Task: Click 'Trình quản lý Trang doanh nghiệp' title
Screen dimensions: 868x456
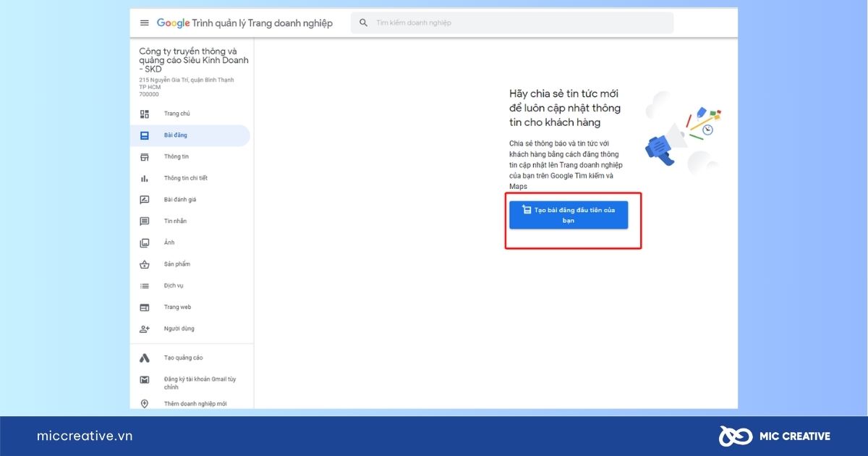Action: click(262, 23)
